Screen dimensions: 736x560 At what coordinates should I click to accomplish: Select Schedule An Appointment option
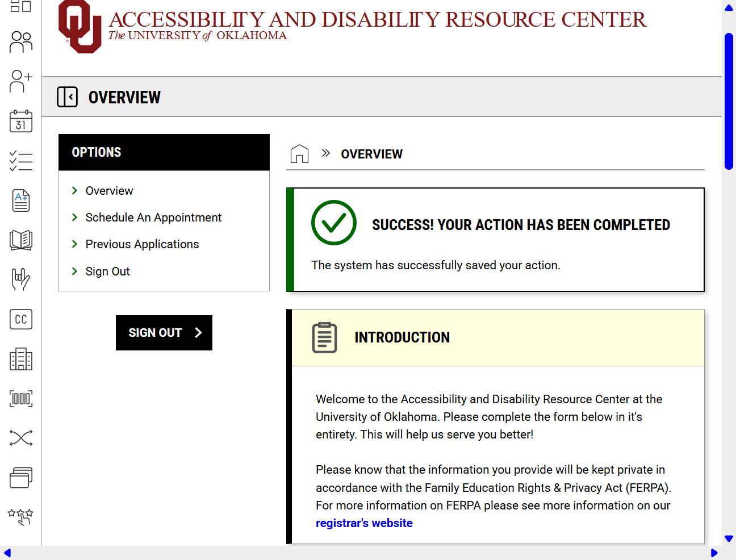[x=153, y=218]
